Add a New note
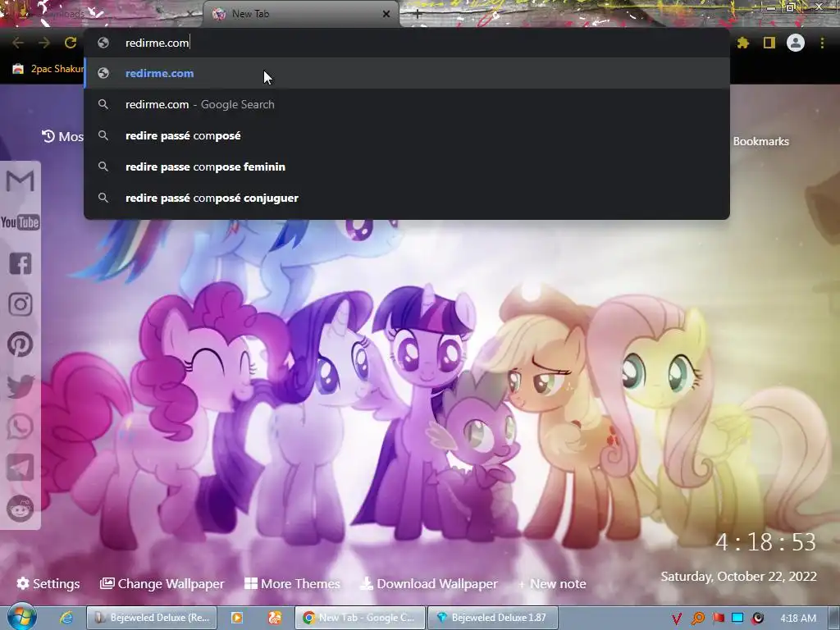 pos(552,583)
